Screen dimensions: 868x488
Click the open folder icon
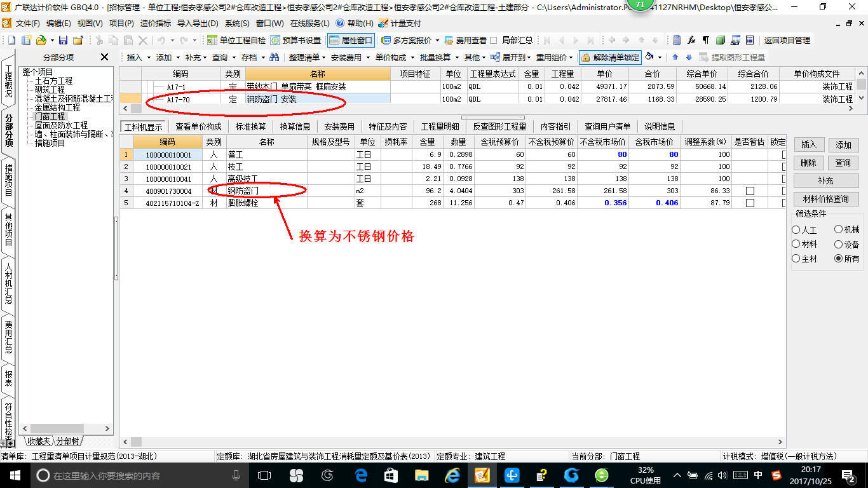pyautogui.click(x=41, y=40)
